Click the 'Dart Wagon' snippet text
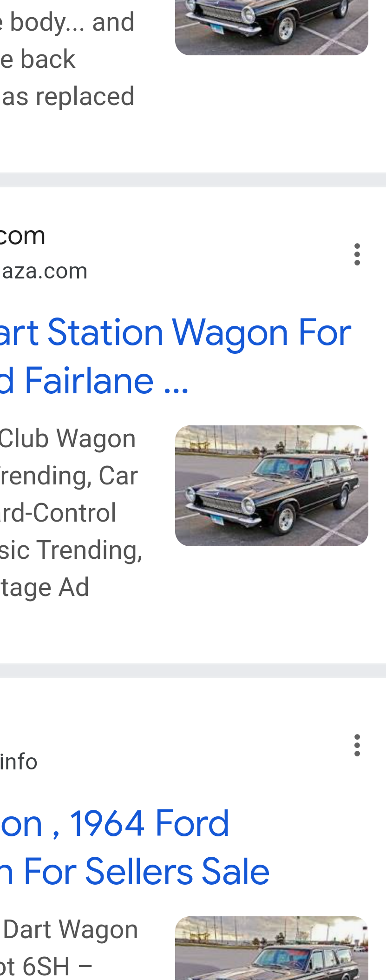386x980 pixels. [71, 929]
